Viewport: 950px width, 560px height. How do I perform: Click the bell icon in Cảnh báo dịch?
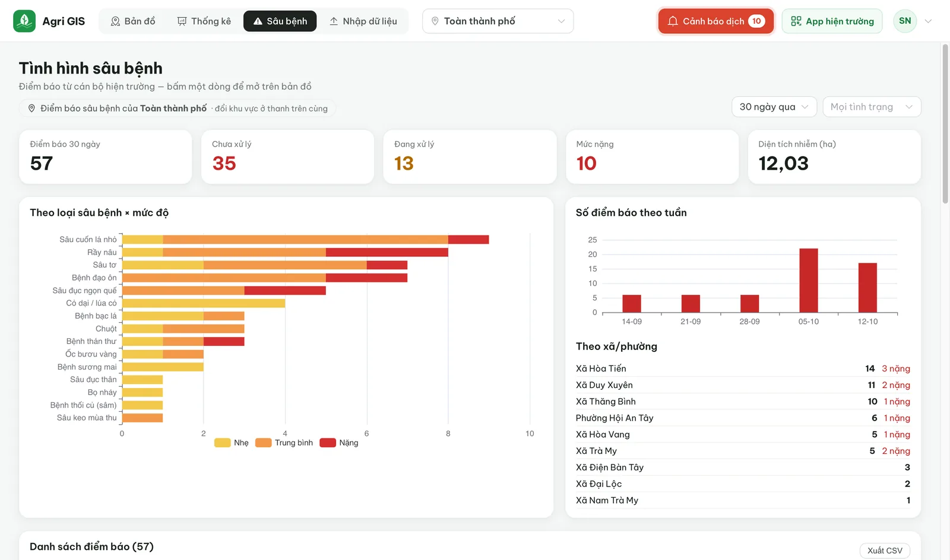coord(673,21)
